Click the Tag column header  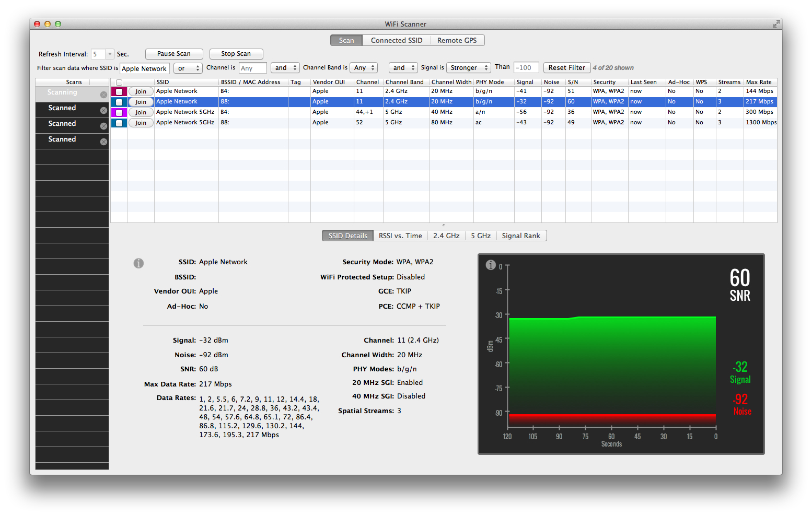pyautogui.click(x=299, y=82)
